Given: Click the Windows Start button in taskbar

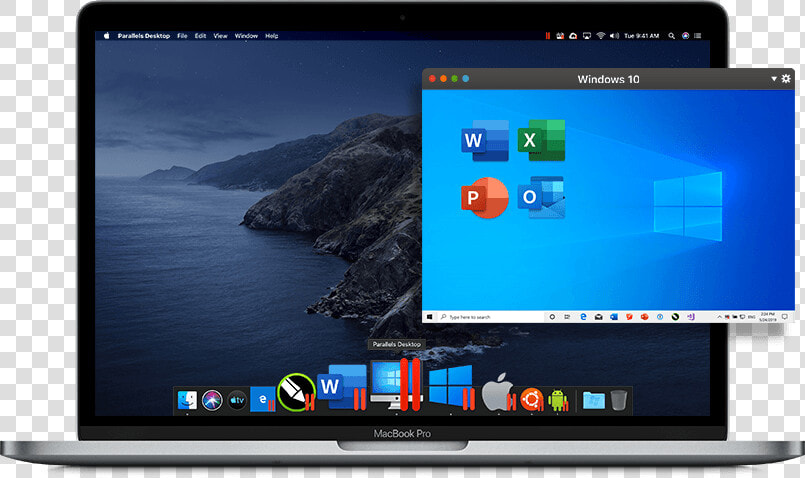Looking at the screenshot, I should click(x=430, y=317).
